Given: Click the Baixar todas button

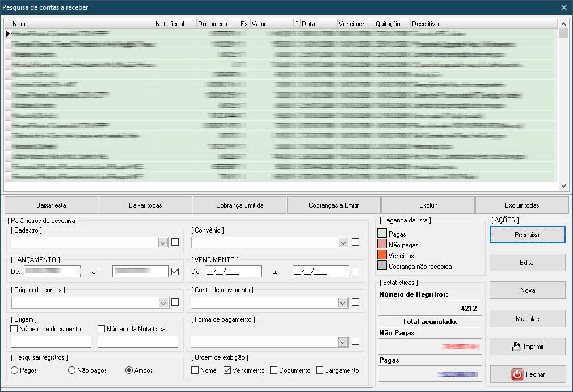Looking at the screenshot, I should [x=145, y=205].
